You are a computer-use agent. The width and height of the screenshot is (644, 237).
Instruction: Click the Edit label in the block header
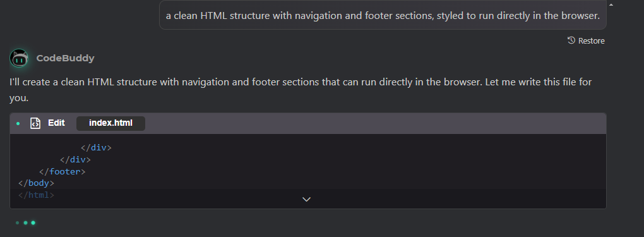pos(56,123)
